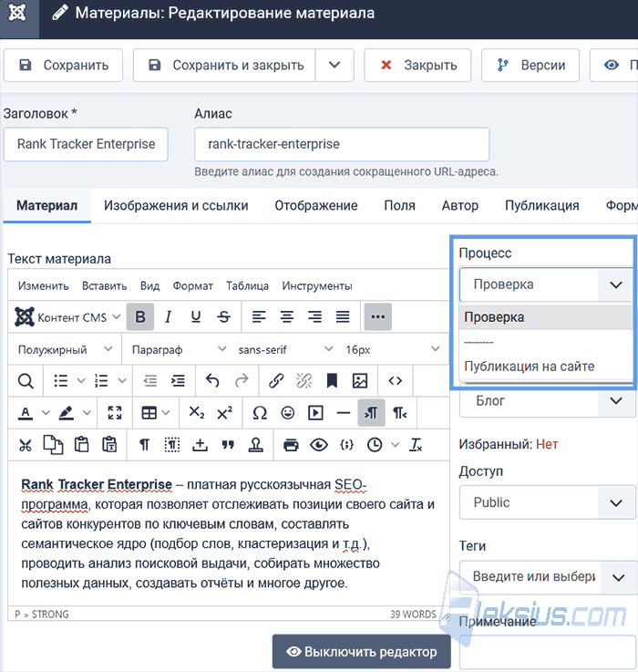Open the Public access dropdown
638x672 pixels.
(547, 502)
